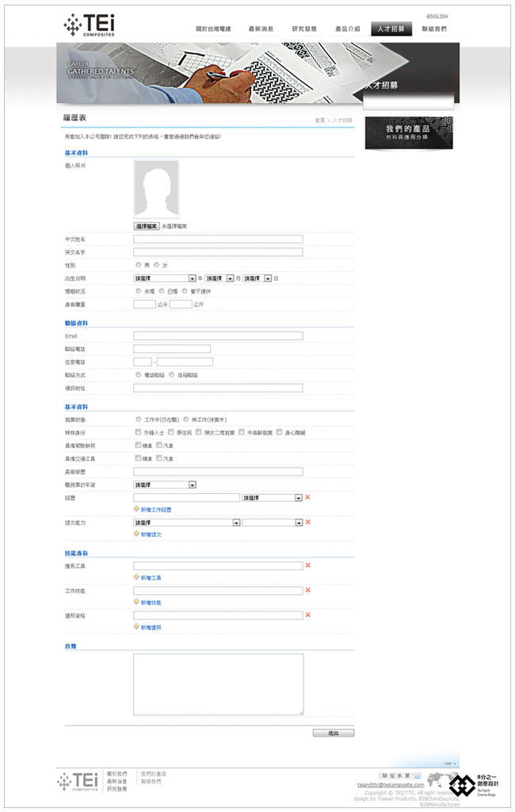Click footer 研究發展 link
The width and height of the screenshot is (515, 812).
117,789
